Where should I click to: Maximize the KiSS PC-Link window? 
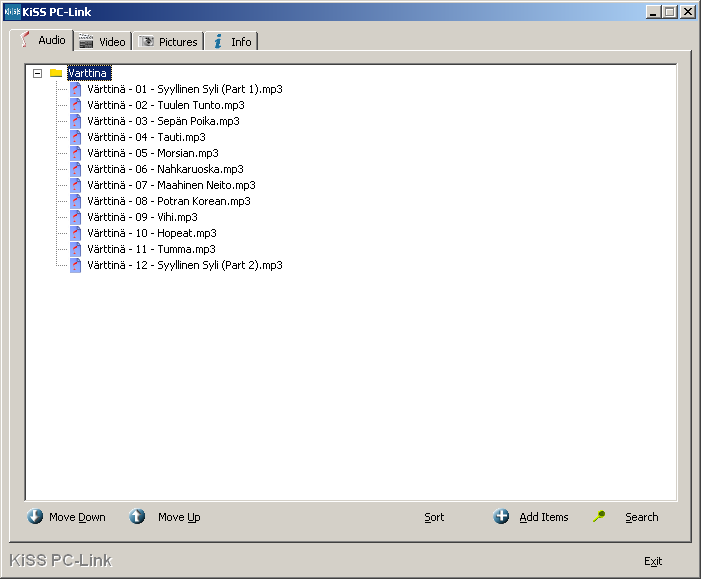670,12
